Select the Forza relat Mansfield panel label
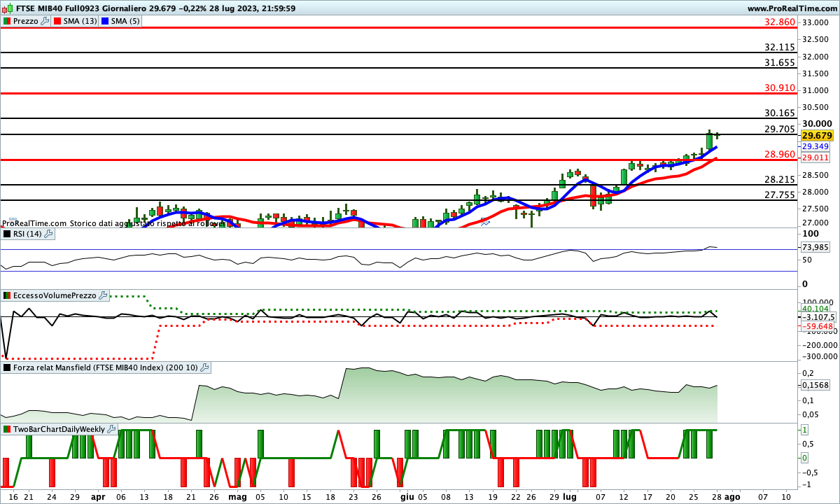Viewport: 840px width, 504px height. (x=106, y=367)
